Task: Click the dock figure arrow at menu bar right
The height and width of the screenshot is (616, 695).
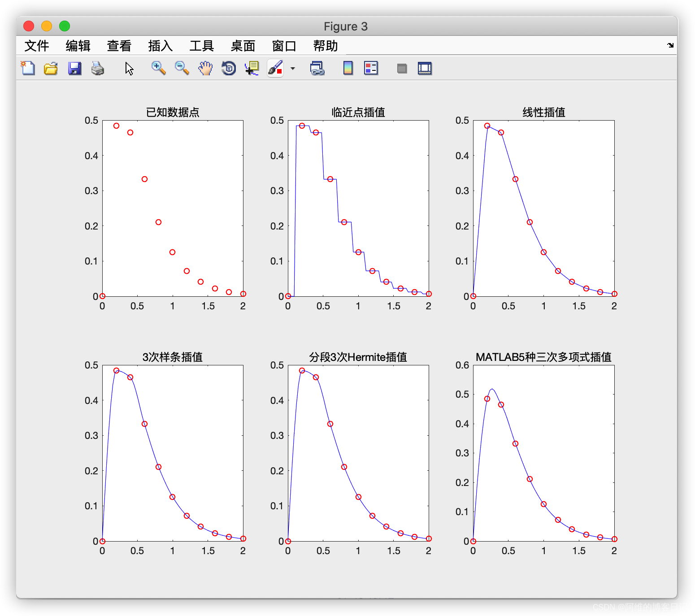Action: (x=670, y=45)
